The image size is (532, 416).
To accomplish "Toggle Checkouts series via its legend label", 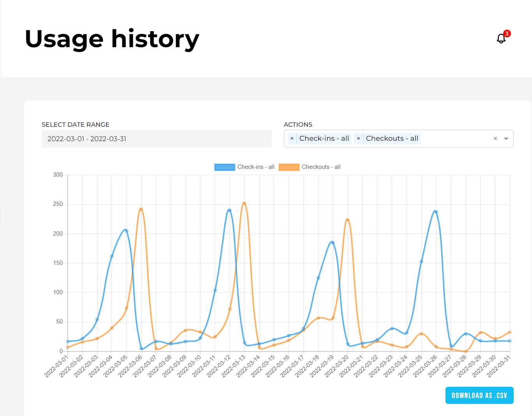I will point(321,167).
